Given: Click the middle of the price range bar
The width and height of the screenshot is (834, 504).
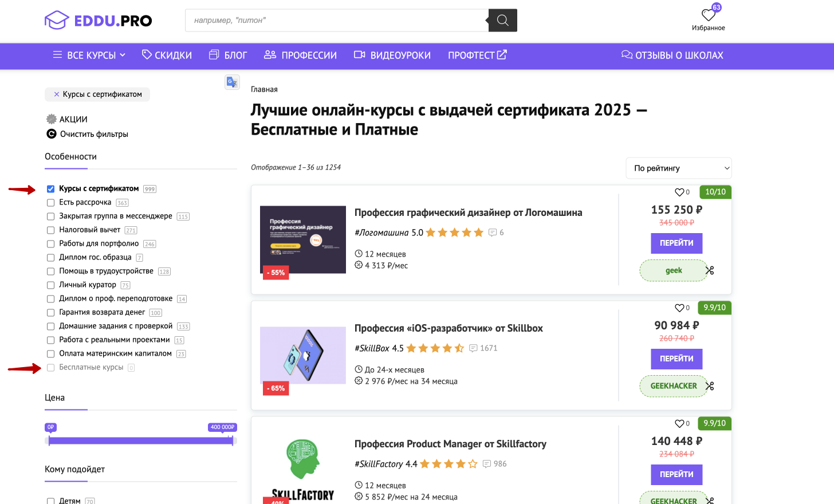Looking at the screenshot, I should pos(140,441).
